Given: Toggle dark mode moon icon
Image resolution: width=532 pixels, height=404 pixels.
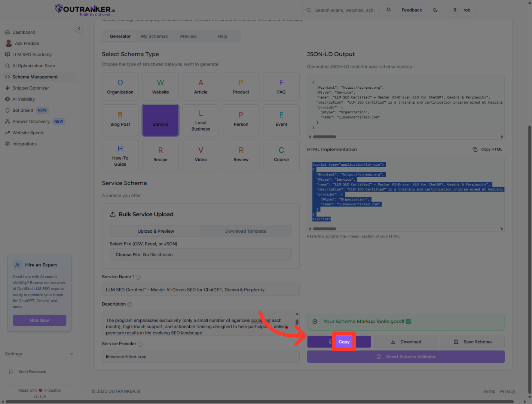Looking at the screenshot, I should click(x=435, y=10).
